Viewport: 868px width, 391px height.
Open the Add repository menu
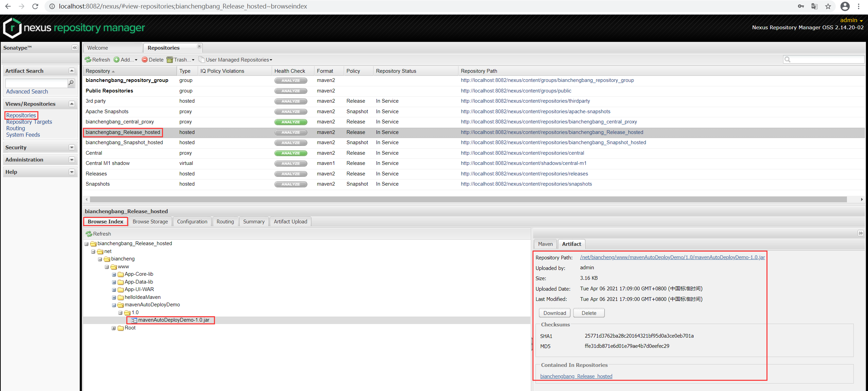[x=126, y=60]
